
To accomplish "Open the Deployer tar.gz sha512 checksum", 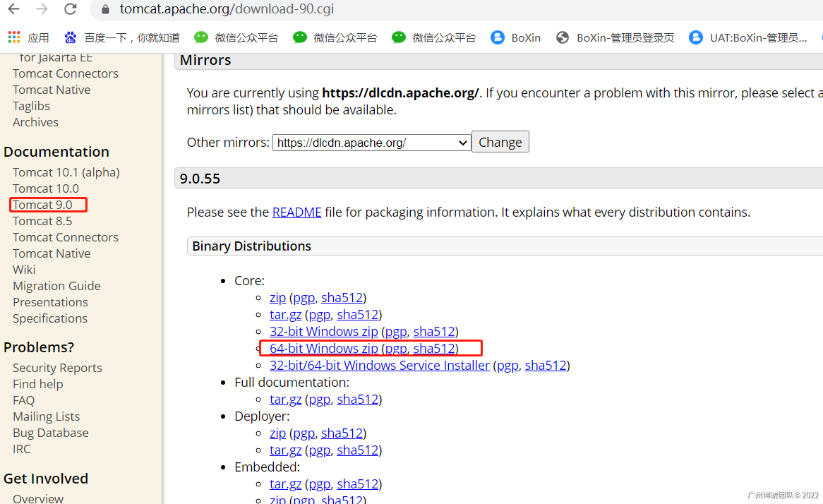I will click(357, 450).
